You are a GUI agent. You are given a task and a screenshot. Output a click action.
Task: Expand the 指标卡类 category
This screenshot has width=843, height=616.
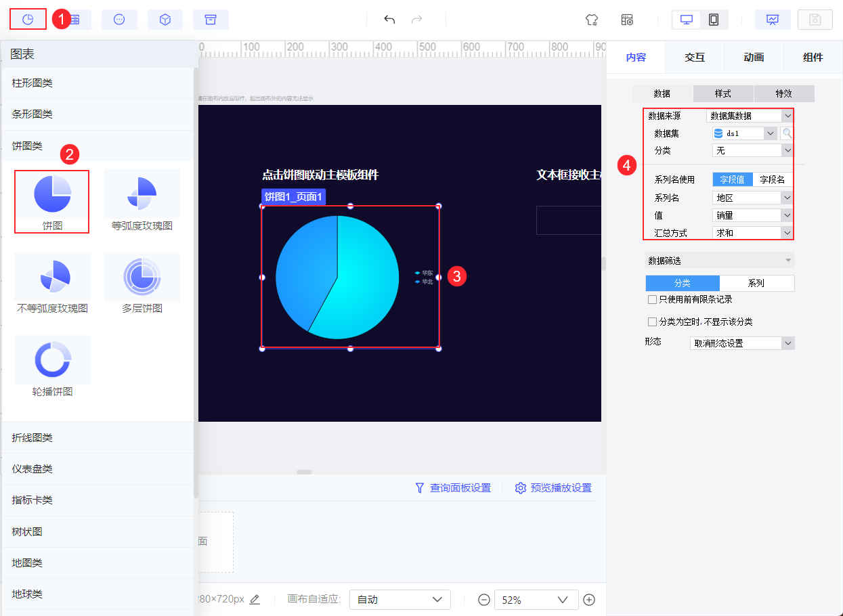(98, 500)
